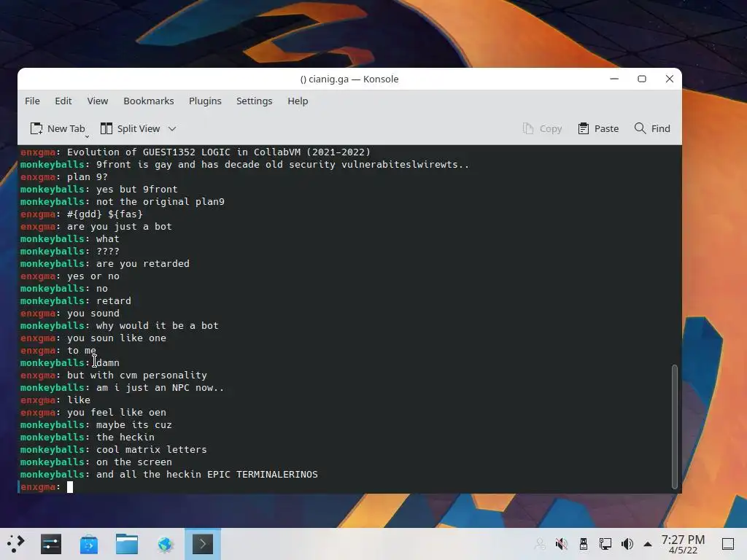Expand the hidden system tray icons arrow
The width and height of the screenshot is (747, 560).
(x=648, y=544)
